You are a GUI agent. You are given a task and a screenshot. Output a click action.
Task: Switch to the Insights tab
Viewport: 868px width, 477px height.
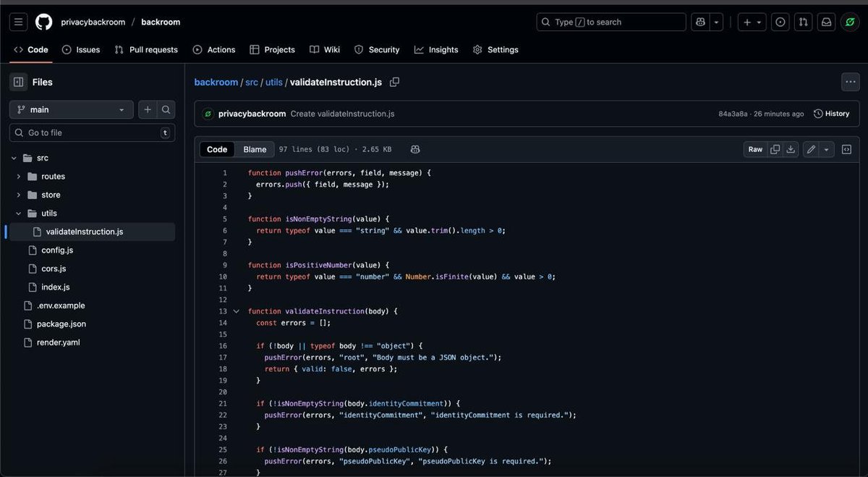(436, 49)
